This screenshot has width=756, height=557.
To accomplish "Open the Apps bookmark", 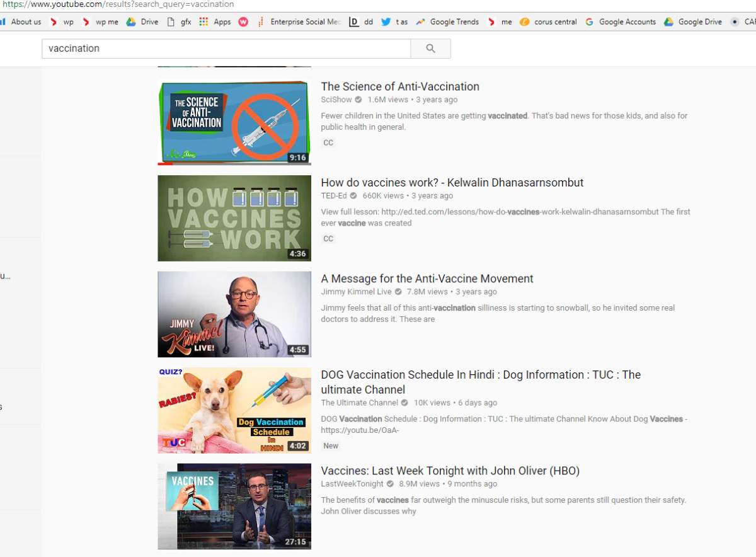I will pos(215,21).
